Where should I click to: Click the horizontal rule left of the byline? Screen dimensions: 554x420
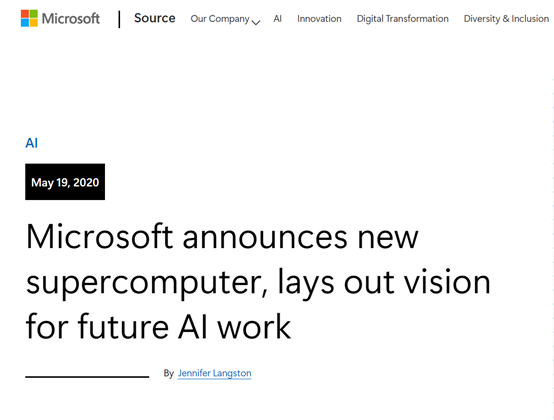(x=87, y=377)
